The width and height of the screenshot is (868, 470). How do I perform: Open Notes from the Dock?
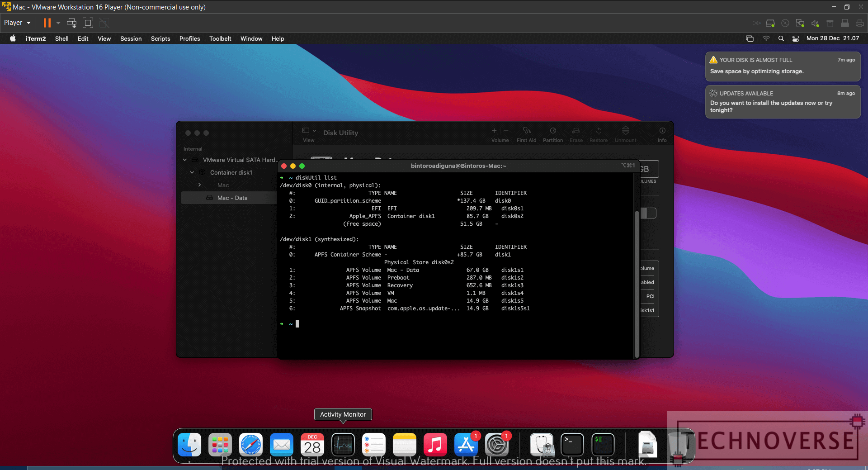click(x=405, y=445)
